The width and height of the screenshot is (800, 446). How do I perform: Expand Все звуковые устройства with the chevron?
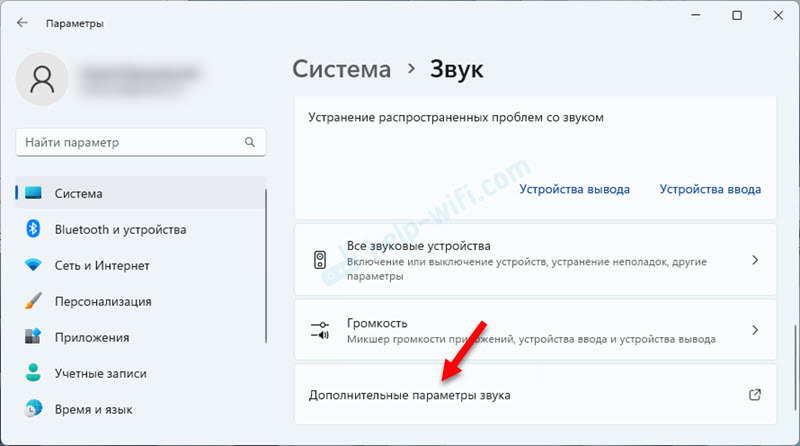(x=755, y=260)
